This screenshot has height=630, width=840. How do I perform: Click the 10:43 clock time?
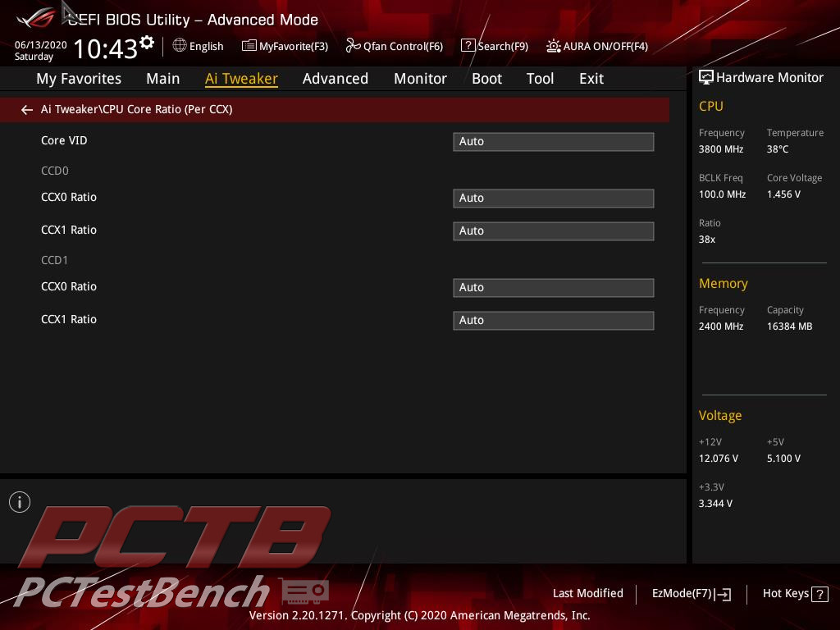(x=106, y=48)
